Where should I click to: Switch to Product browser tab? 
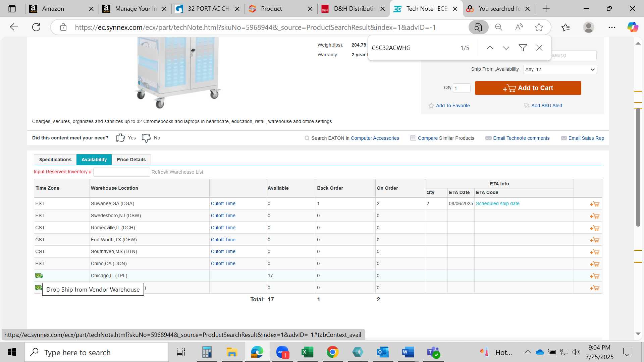click(x=281, y=9)
